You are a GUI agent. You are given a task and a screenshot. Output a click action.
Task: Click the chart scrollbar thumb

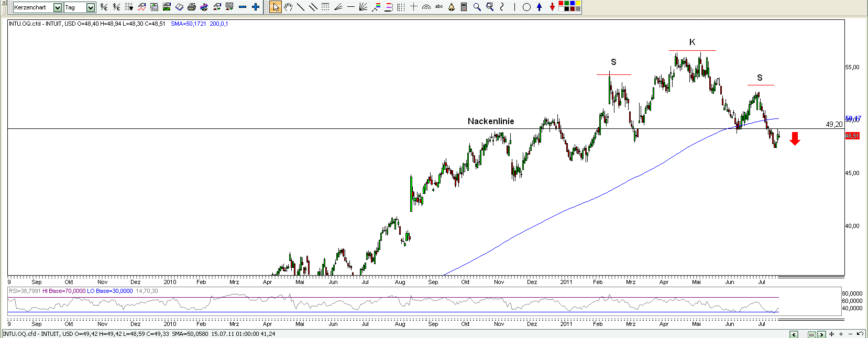pyautogui.click(x=812, y=334)
